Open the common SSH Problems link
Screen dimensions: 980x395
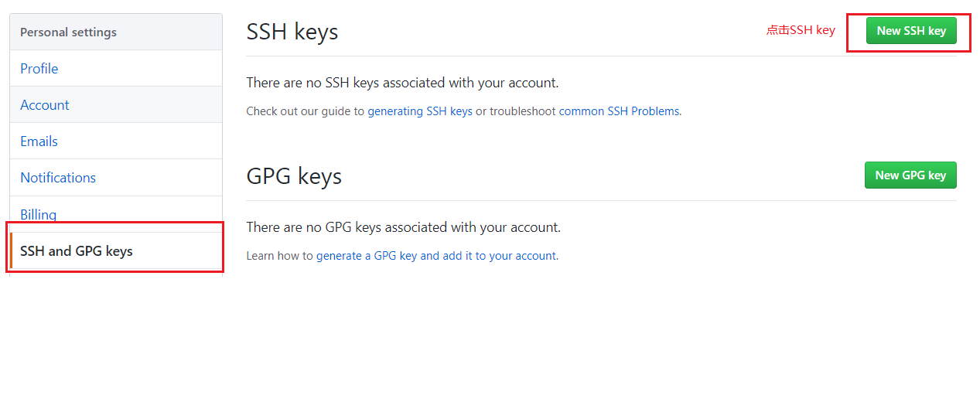coord(619,111)
